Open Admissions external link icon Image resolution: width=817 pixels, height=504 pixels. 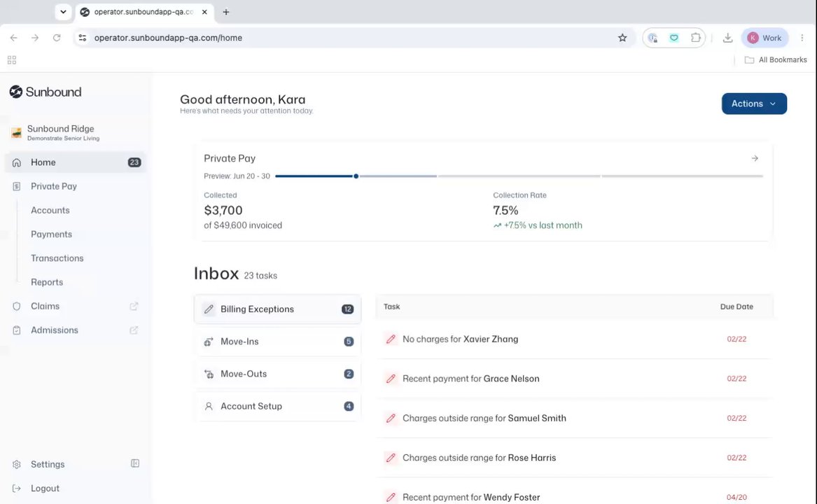coord(134,330)
